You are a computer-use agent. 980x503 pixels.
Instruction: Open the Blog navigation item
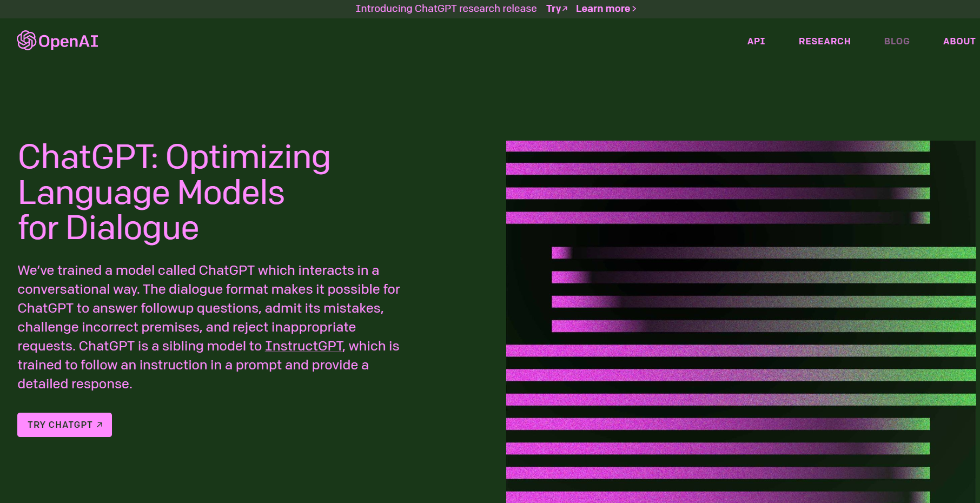coord(896,41)
